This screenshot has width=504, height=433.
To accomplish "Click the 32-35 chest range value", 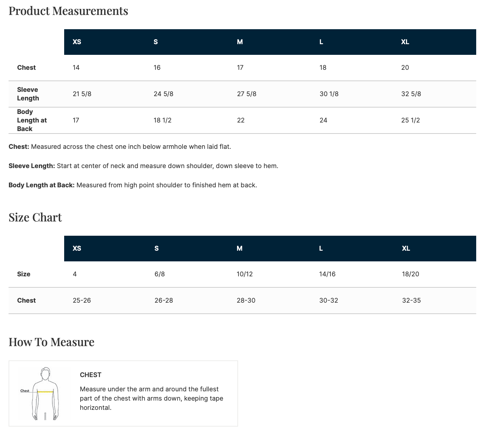I will tap(411, 301).
